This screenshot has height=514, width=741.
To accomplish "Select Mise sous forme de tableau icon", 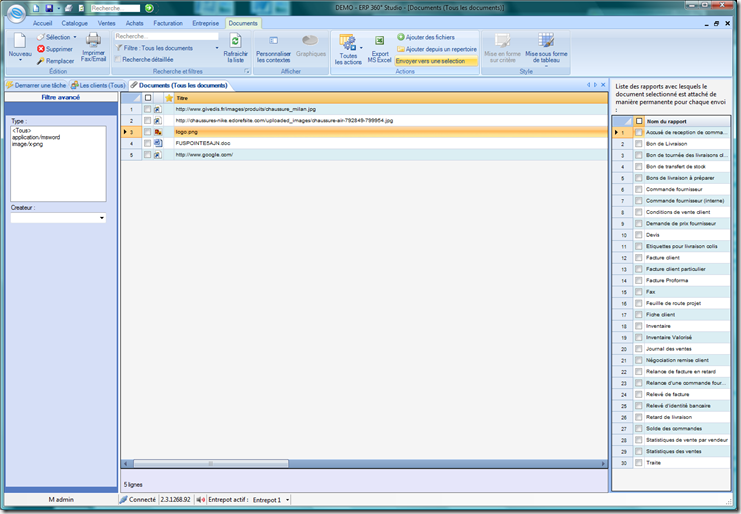I will [x=546, y=41].
